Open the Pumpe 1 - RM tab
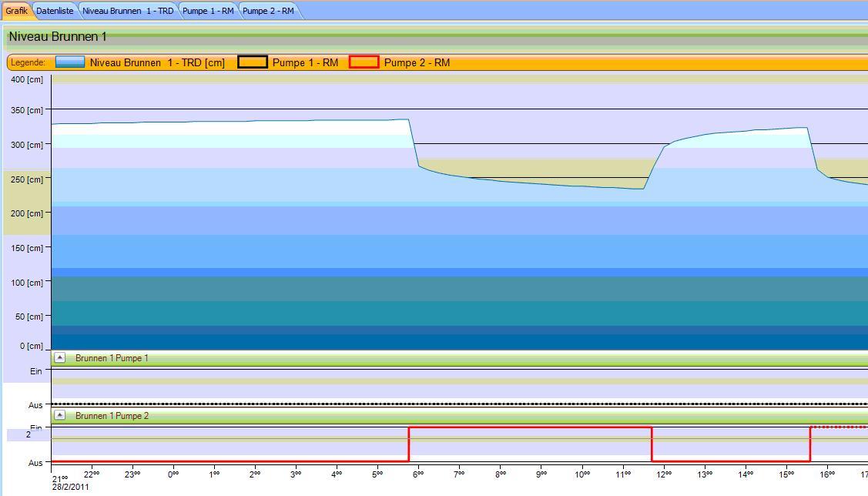 tap(208, 11)
